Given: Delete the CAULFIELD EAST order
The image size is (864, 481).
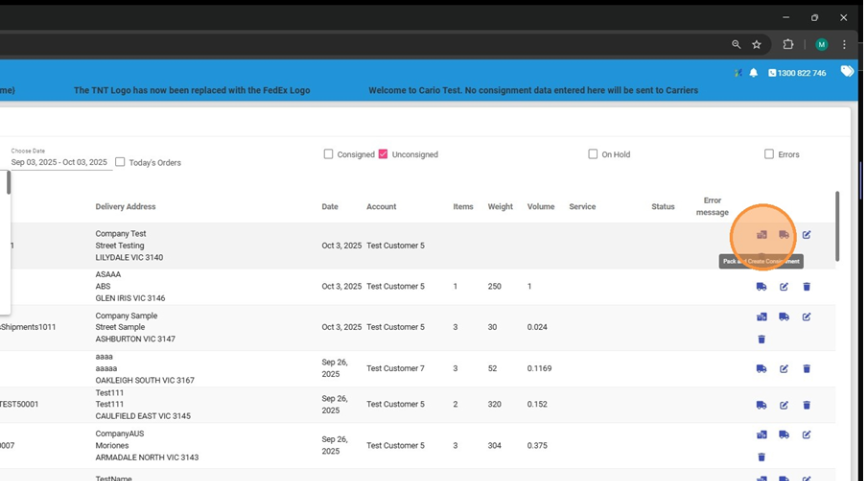Looking at the screenshot, I should pos(806,405).
